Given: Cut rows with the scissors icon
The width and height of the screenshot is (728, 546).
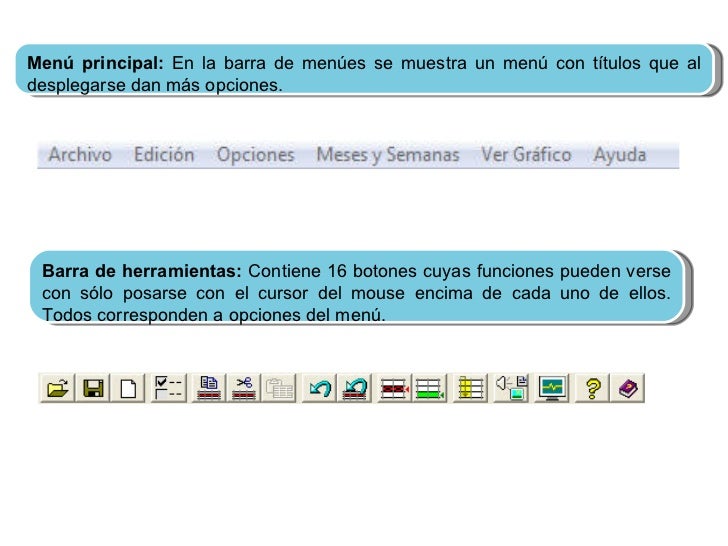Looking at the screenshot, I should coord(244,388).
